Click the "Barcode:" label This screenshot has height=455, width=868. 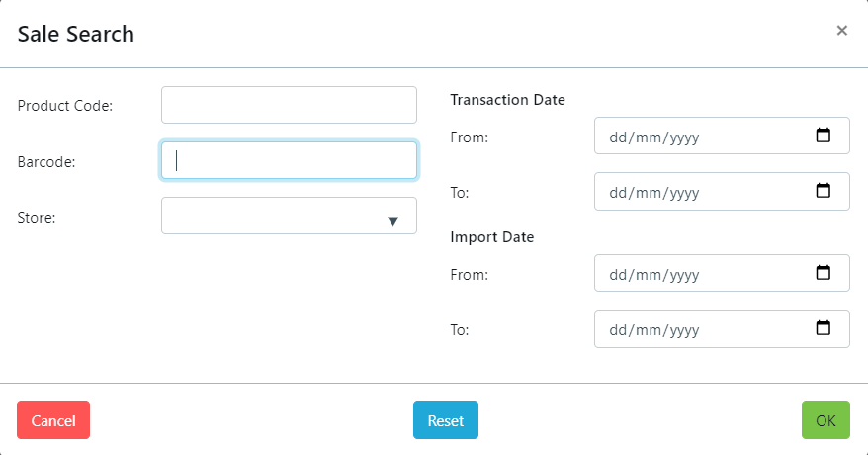click(46, 161)
